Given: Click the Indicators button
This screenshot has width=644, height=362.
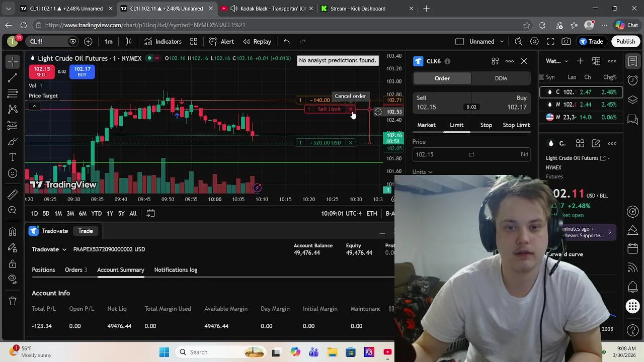Looking at the screenshot, I should tap(163, 42).
